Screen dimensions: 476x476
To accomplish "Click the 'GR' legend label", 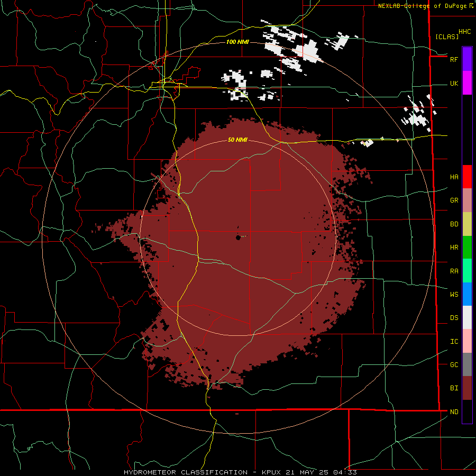I will click(x=454, y=200).
